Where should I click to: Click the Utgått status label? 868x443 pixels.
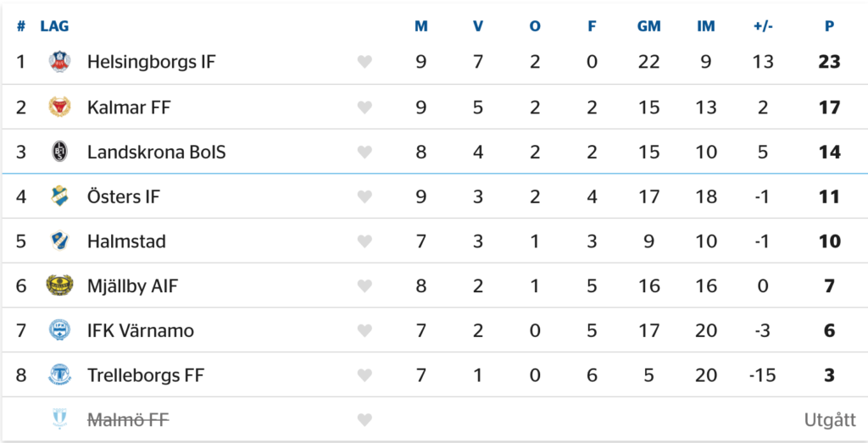827,419
